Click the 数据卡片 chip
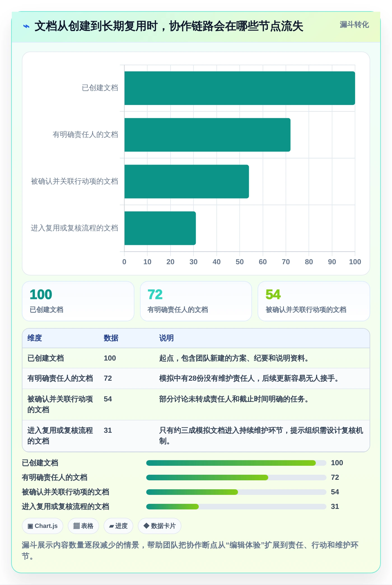Viewport: 392px width, 585px height. click(x=159, y=526)
